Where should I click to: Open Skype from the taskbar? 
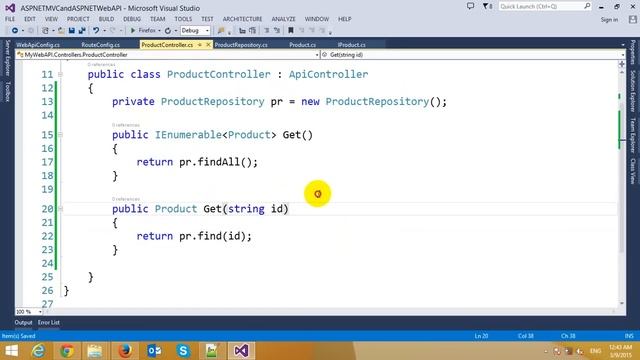183,351
